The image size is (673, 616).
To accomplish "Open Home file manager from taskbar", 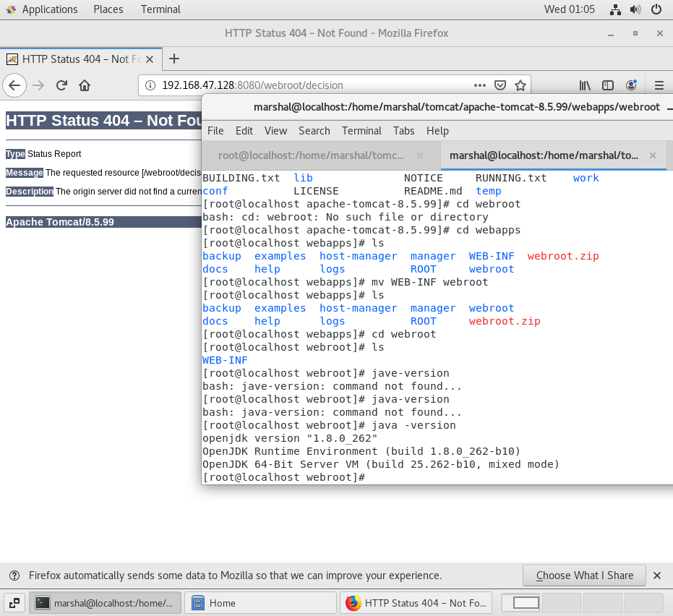I will [x=260, y=603].
